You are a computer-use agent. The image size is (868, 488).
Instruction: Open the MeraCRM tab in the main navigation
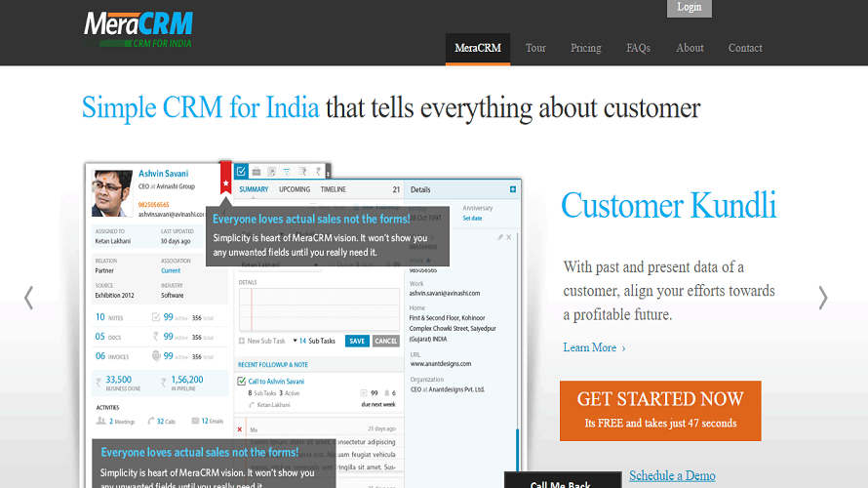(x=478, y=49)
